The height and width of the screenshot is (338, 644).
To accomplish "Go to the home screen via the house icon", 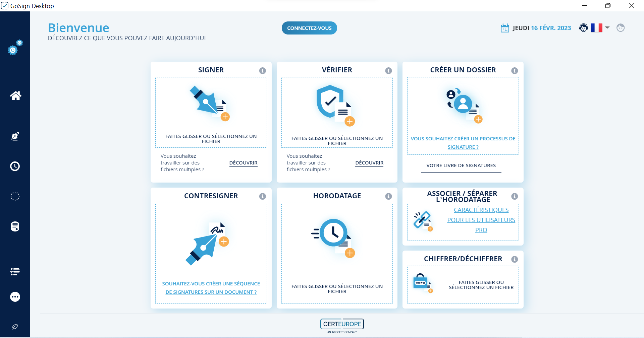I will point(15,96).
